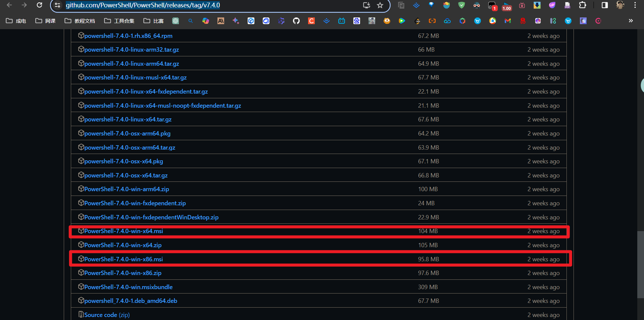Click the install app icon in address bar
This screenshot has width=644, height=320.
tap(366, 5)
